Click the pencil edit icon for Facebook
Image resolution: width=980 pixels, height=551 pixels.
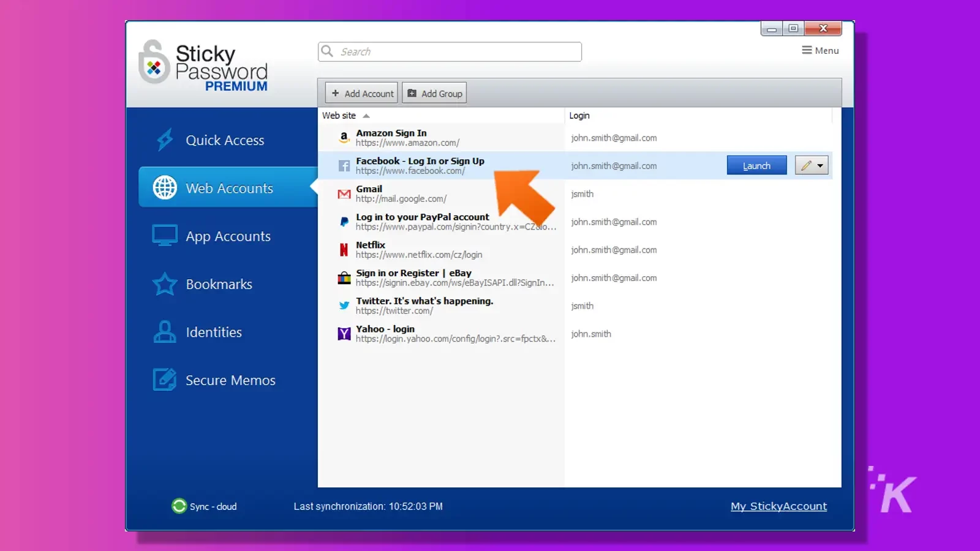806,165
